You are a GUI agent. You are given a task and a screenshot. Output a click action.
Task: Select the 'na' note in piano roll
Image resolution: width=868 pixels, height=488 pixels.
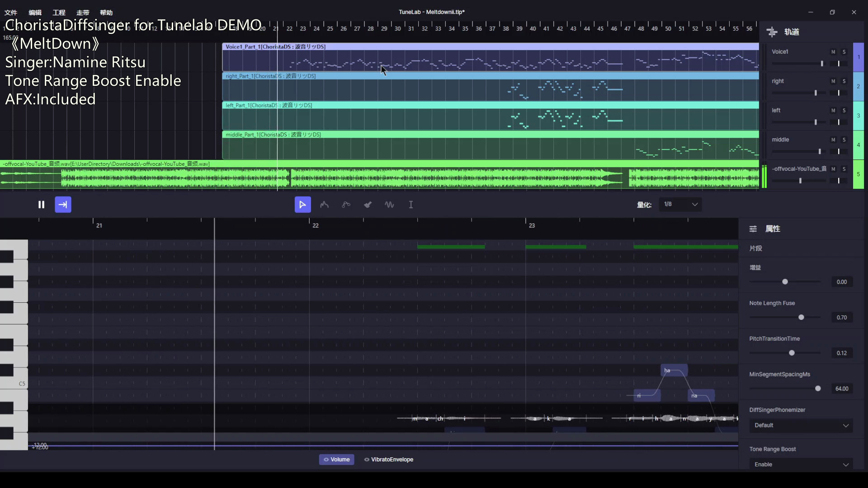pyautogui.click(x=701, y=396)
